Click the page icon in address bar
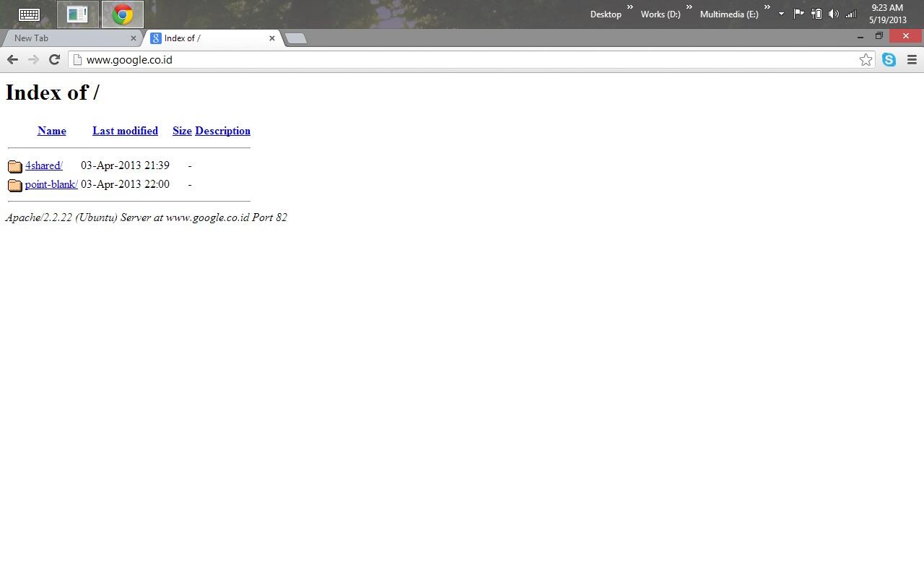Viewport: 924px width, 578px height. (x=77, y=60)
